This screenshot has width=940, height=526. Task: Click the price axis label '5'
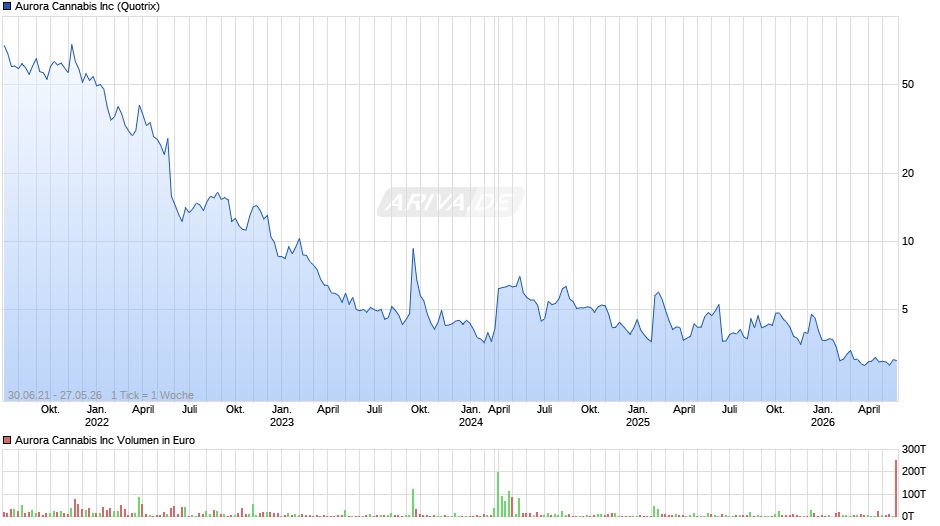pos(905,309)
